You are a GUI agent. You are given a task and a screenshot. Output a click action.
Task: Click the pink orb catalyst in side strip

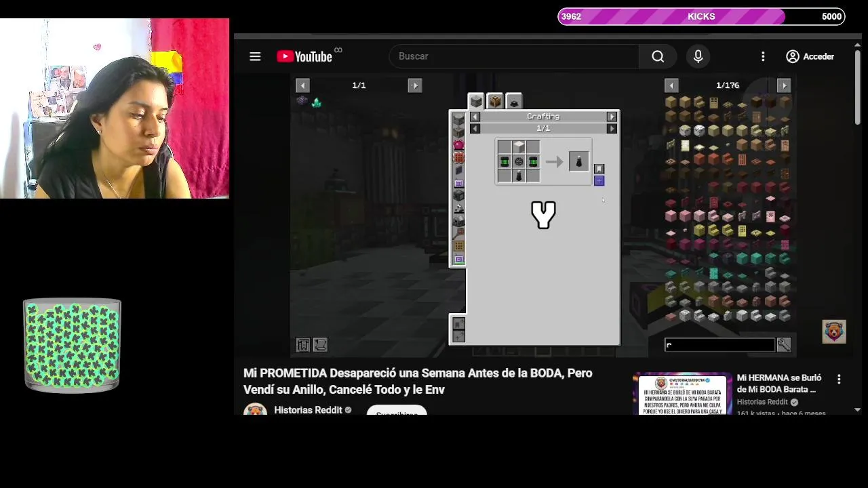(x=458, y=144)
